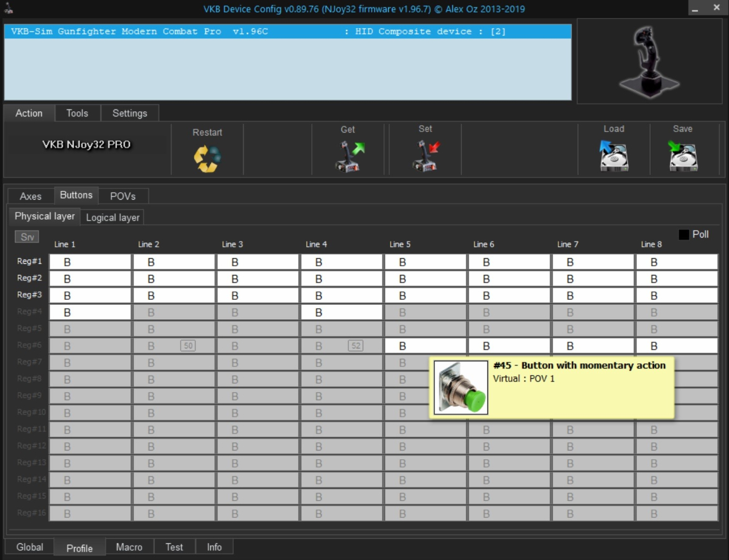
Task: Open the Macro bottom tab
Action: (x=129, y=547)
